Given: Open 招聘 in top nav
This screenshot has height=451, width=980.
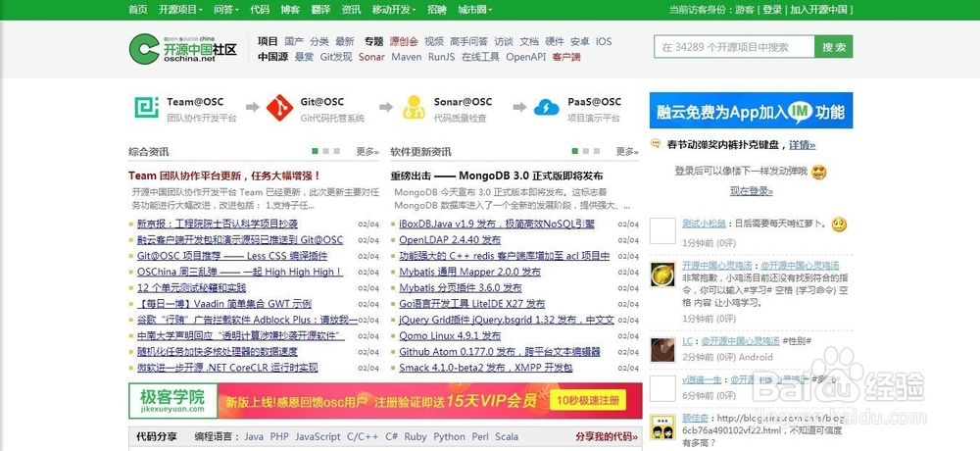Looking at the screenshot, I should (x=437, y=10).
